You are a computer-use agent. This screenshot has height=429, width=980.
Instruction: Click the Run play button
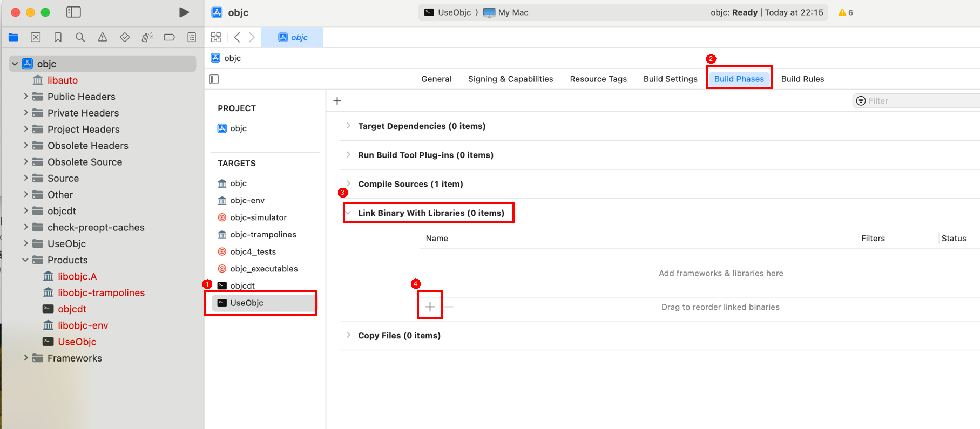(184, 12)
